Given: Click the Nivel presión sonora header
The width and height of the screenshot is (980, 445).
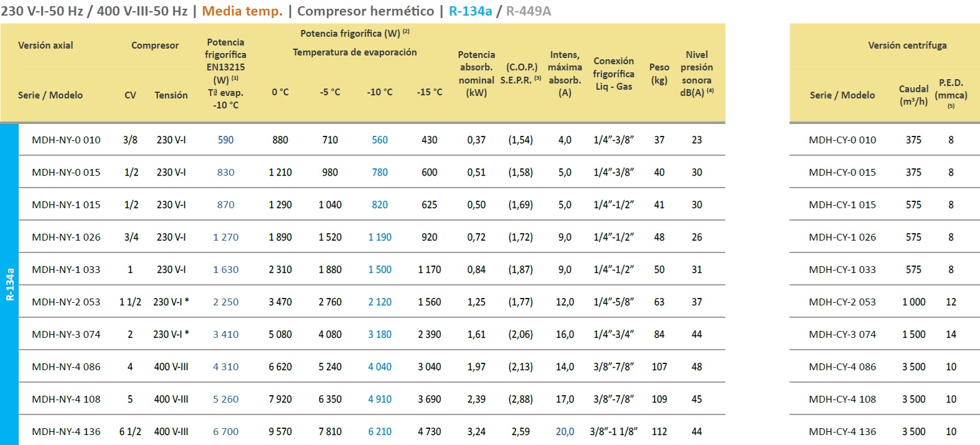Looking at the screenshot, I should coord(697,74).
